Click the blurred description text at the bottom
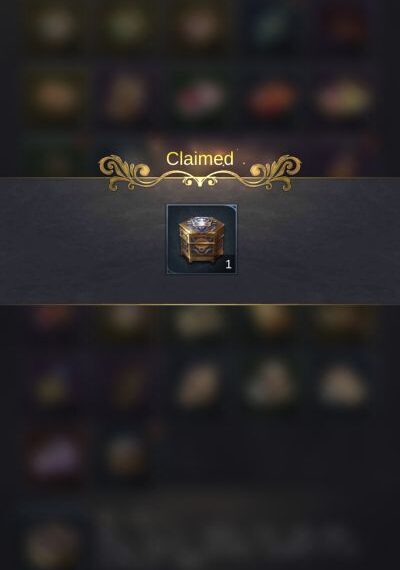This screenshot has width=400, height=570. [225, 534]
